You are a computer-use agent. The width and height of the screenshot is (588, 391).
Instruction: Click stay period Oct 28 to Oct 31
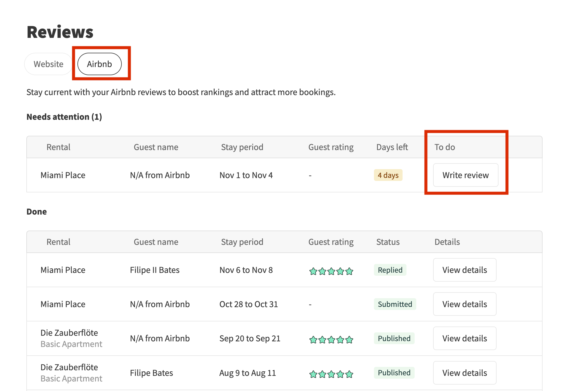click(x=249, y=304)
